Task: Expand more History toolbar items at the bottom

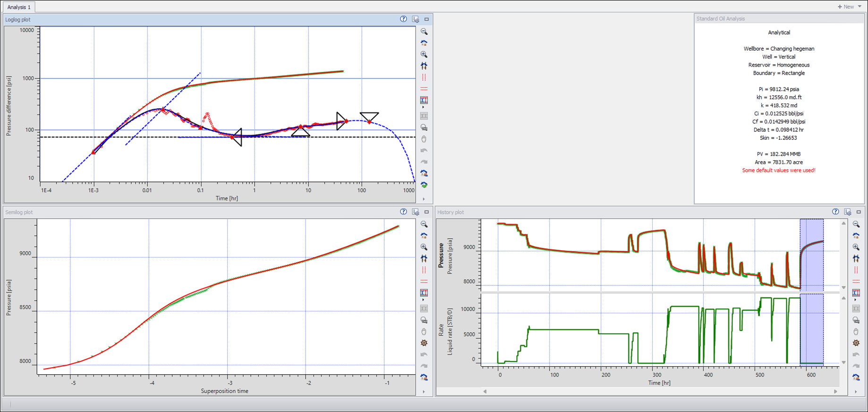Action: coord(856,392)
